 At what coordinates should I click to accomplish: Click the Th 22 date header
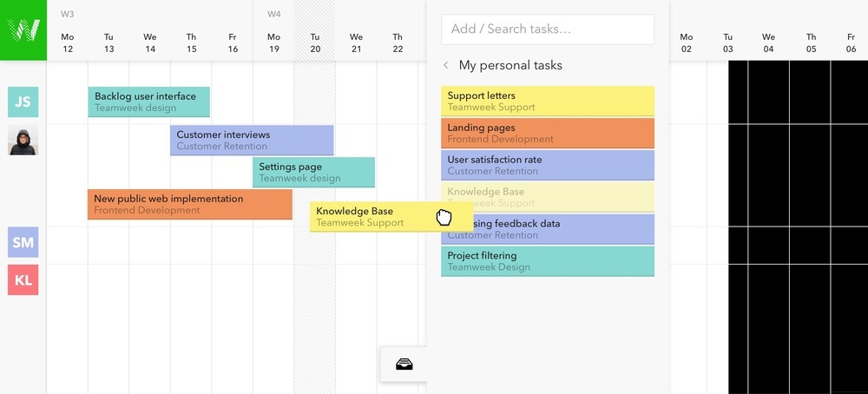coord(398,43)
